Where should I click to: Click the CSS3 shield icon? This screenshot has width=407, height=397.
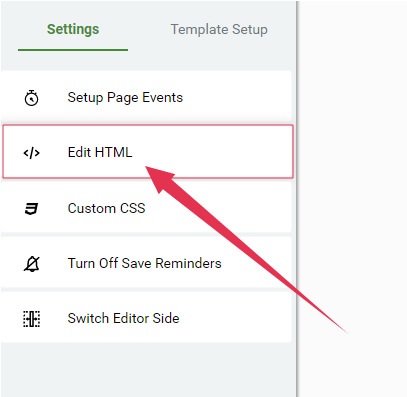coord(32,209)
